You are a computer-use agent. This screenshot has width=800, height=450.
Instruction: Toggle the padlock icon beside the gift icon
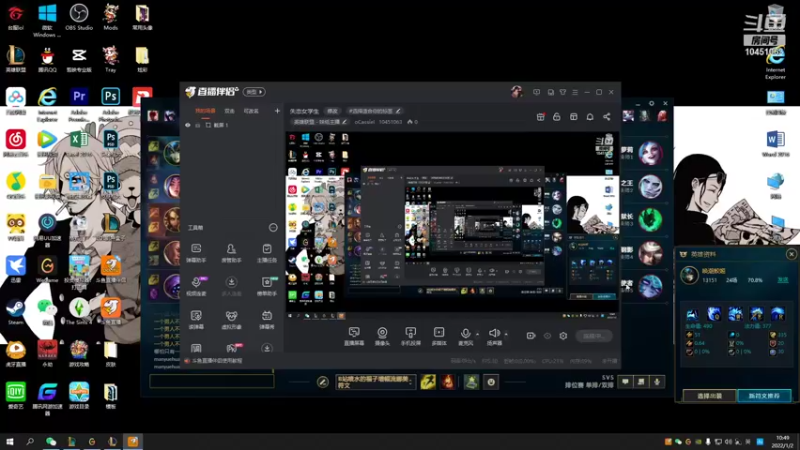coord(557,117)
